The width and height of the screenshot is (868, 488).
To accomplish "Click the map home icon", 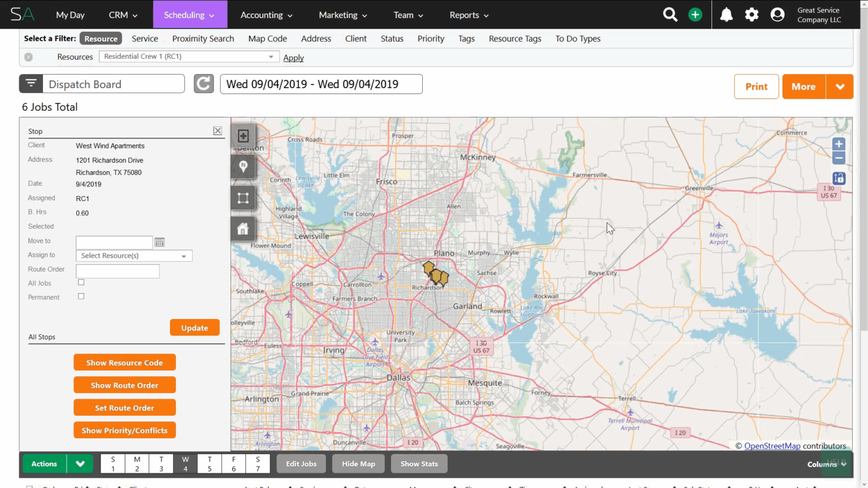I will [x=243, y=229].
